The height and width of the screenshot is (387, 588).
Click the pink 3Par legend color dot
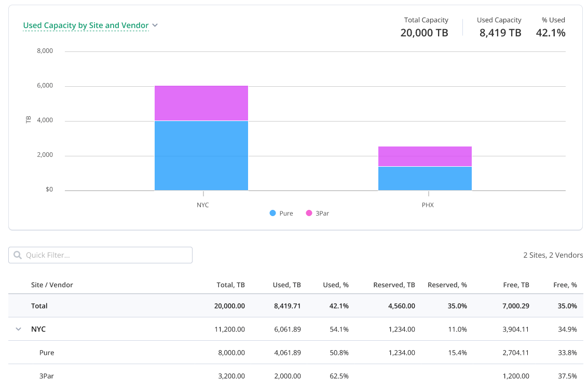[309, 213]
